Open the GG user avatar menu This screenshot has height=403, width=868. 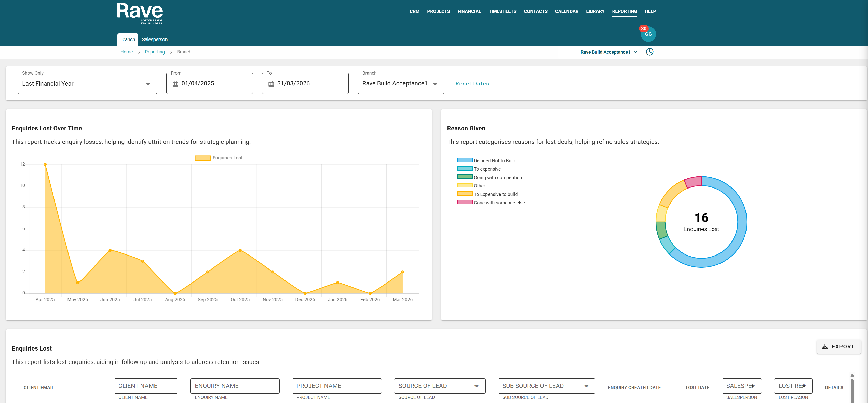[x=648, y=34]
